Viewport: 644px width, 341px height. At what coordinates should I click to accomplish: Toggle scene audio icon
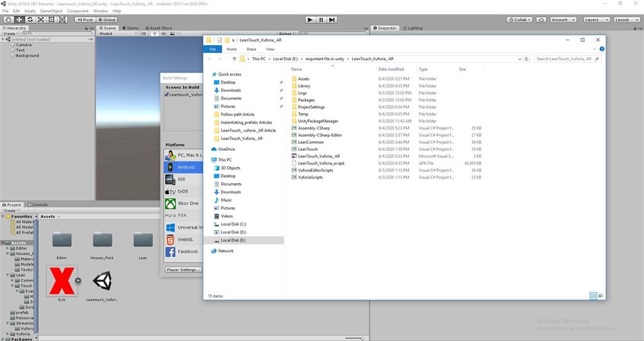point(164,34)
